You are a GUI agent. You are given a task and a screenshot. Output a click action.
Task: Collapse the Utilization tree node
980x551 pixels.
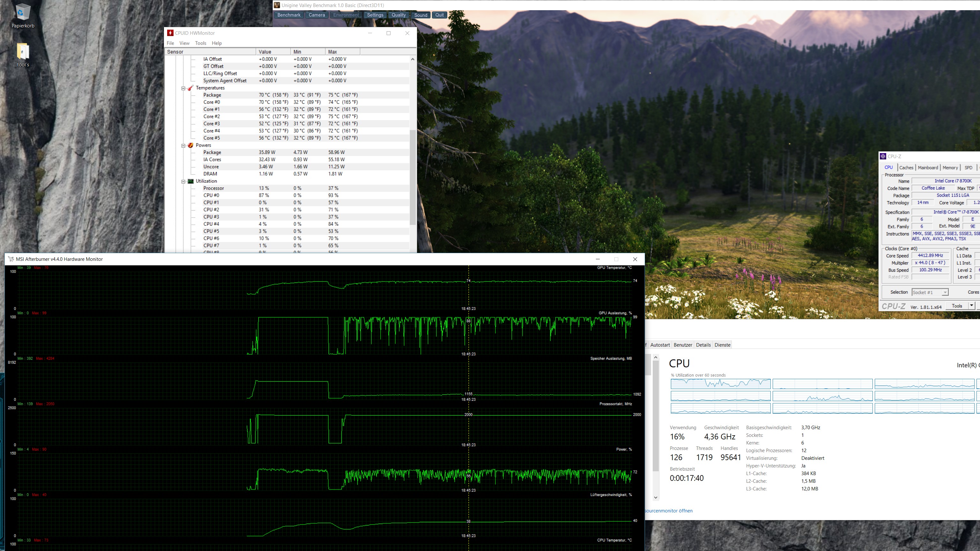[183, 181]
